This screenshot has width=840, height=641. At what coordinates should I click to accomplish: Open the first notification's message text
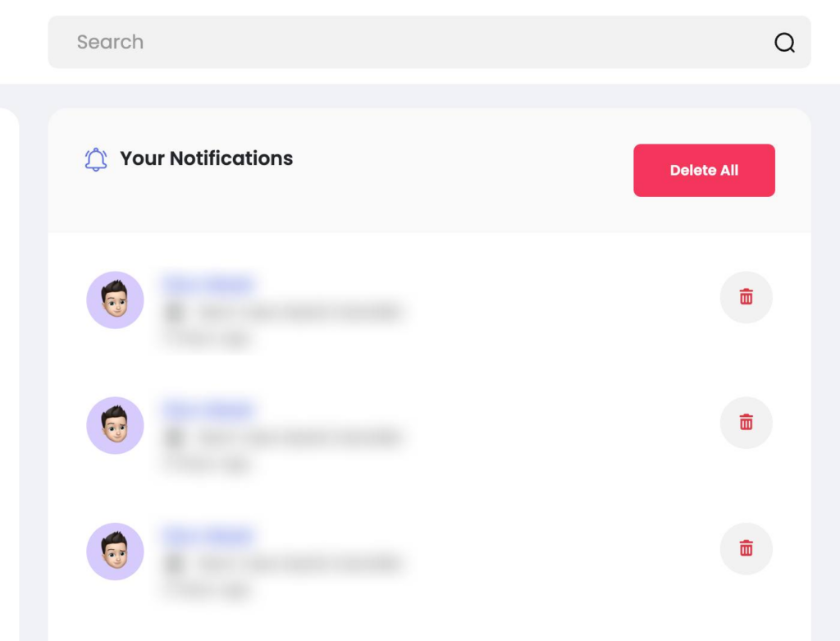[x=299, y=312]
